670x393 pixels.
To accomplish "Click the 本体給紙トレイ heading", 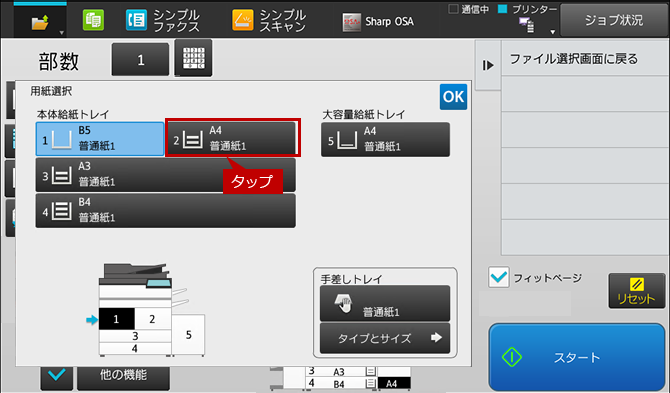I will (x=73, y=114).
